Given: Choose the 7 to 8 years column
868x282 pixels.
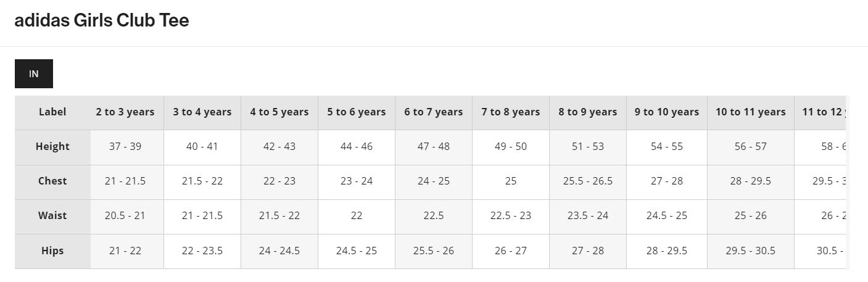Looking at the screenshot, I should (x=511, y=112).
